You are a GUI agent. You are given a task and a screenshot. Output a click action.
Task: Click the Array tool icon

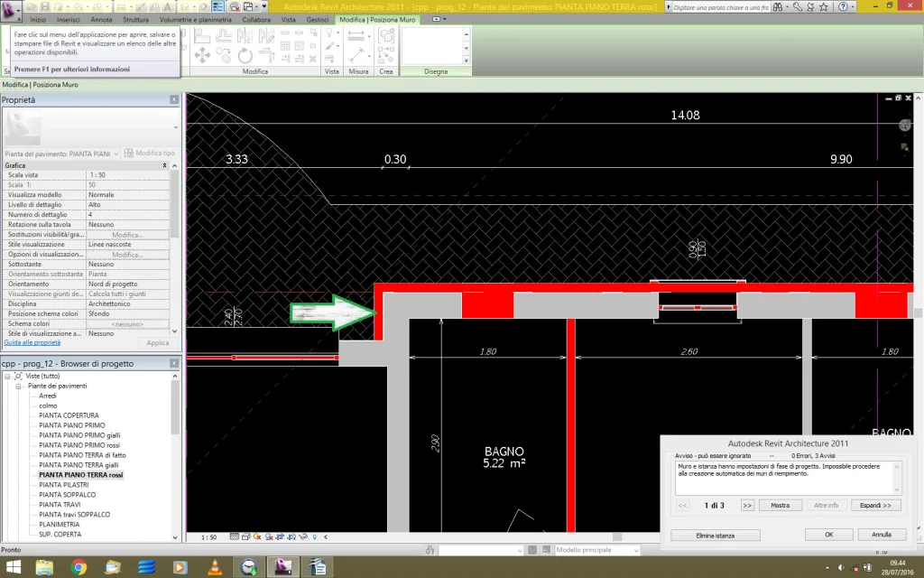click(x=285, y=46)
